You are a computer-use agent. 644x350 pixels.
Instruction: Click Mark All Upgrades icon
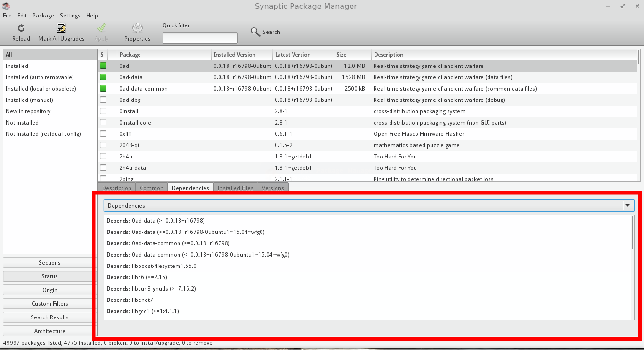(61, 28)
